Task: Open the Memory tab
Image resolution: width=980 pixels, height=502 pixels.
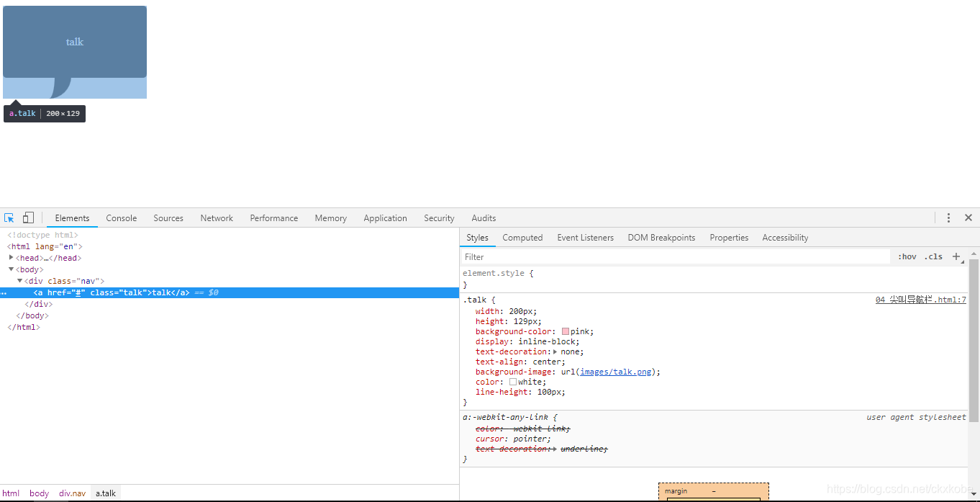Action: point(331,218)
